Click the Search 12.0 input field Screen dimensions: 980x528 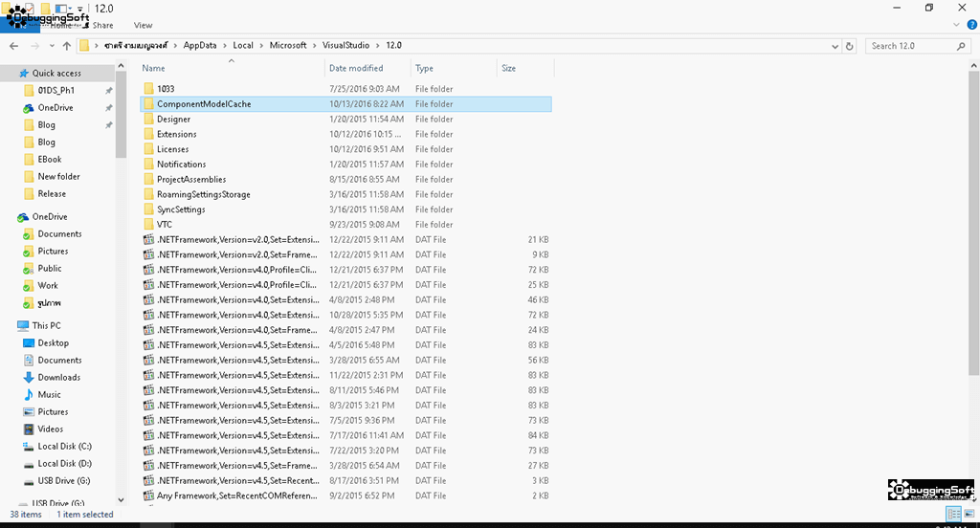[x=912, y=46]
